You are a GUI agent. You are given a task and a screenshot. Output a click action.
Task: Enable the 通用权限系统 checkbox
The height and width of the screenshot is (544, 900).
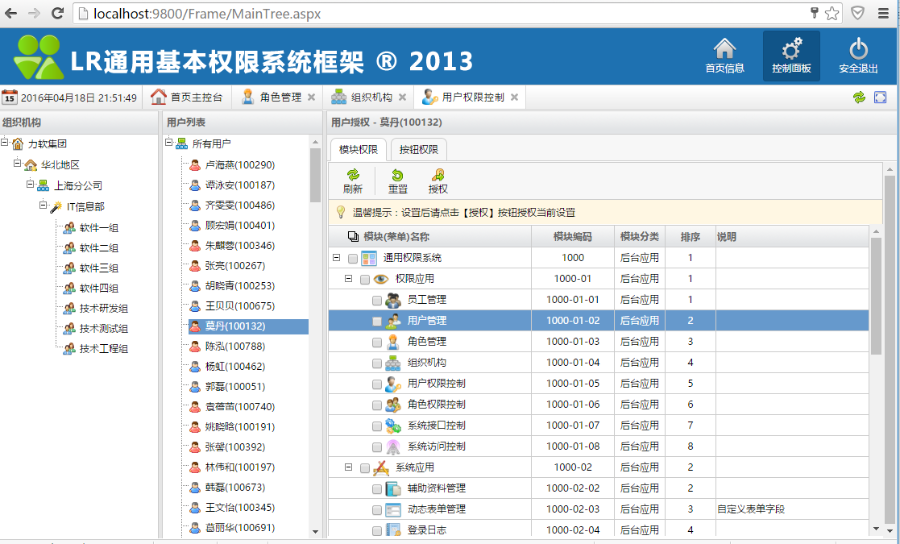352,258
